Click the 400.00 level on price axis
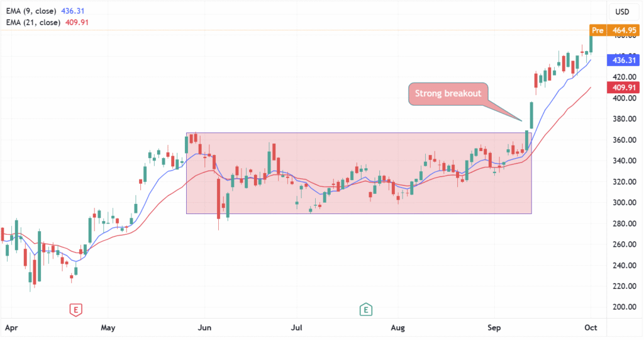Screen dimensions: 644x340 621,98
